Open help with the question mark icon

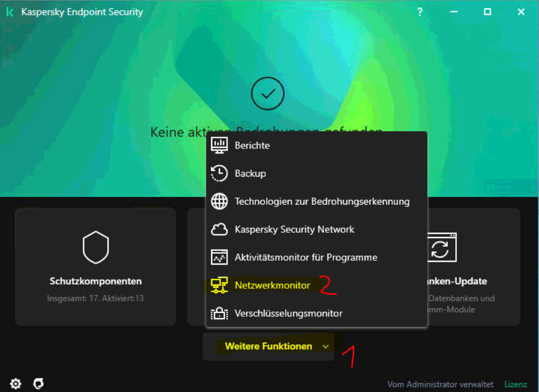tap(420, 12)
